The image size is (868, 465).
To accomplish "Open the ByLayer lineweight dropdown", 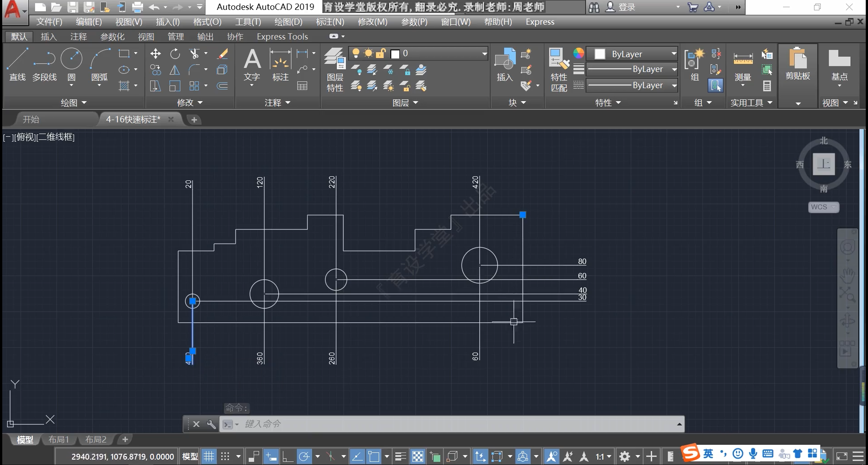I will coord(632,69).
